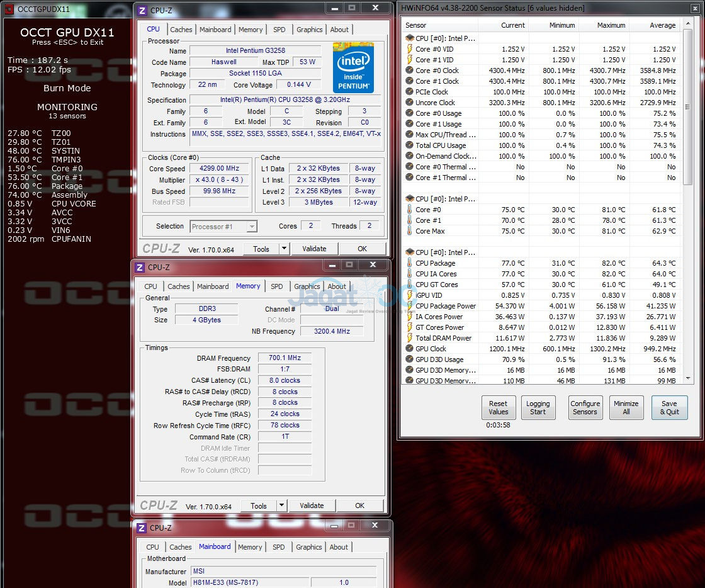
Task: Expand the Tools dropdown arrow in the CPU tab window
Action: pos(284,249)
